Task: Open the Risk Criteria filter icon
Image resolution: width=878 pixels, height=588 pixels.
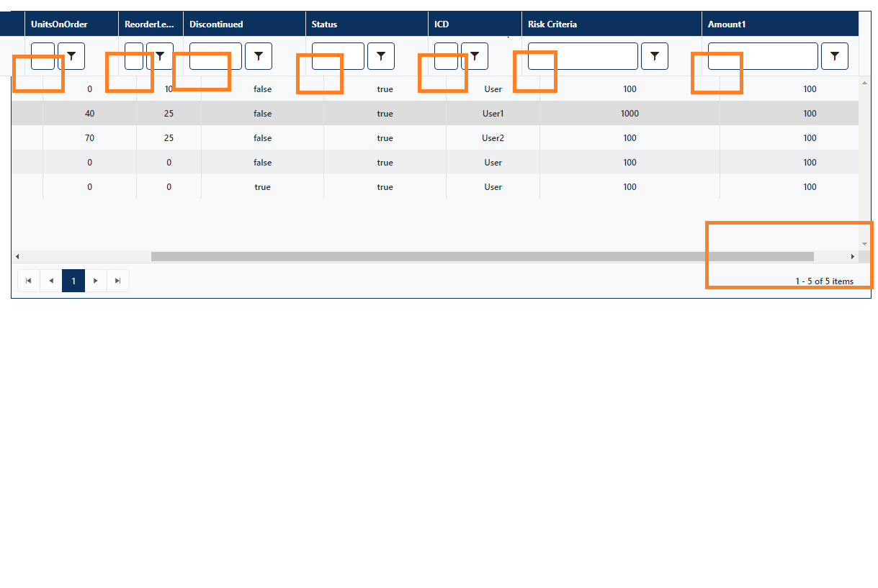Action: 655,56
